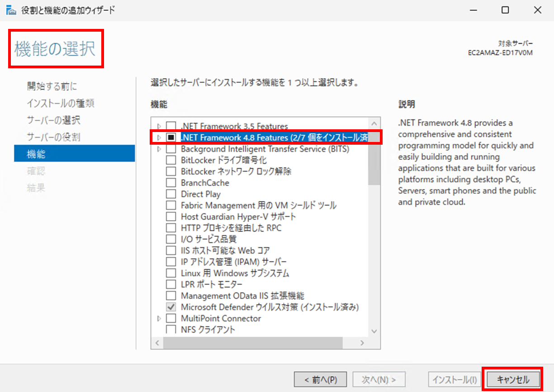Enable the Direct Play checkbox

pos(171,194)
